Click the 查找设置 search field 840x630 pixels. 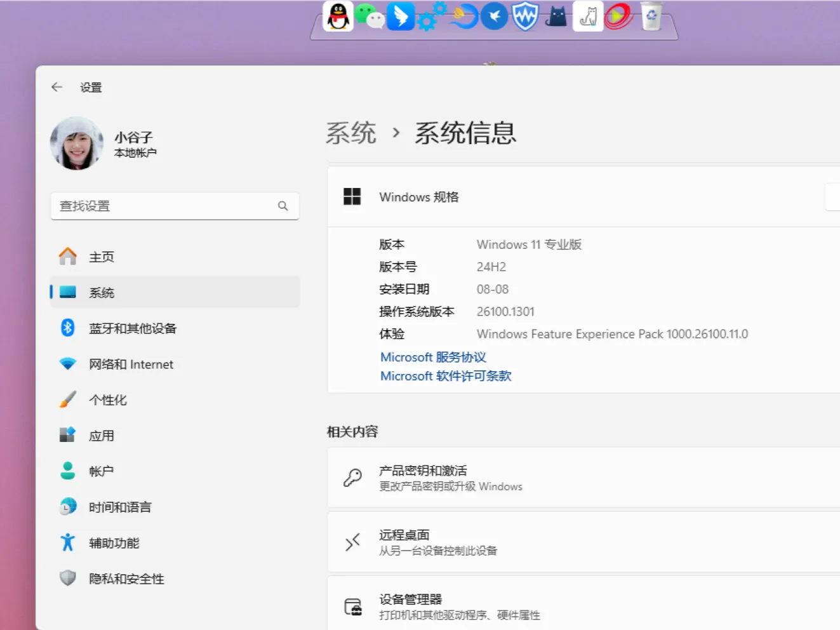[175, 206]
